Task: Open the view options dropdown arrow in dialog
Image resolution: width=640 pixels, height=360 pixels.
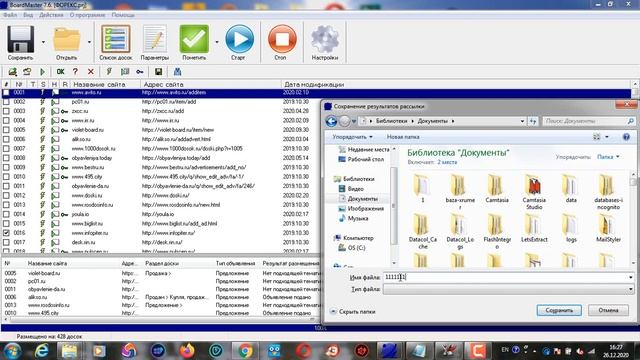Action: click(x=607, y=137)
